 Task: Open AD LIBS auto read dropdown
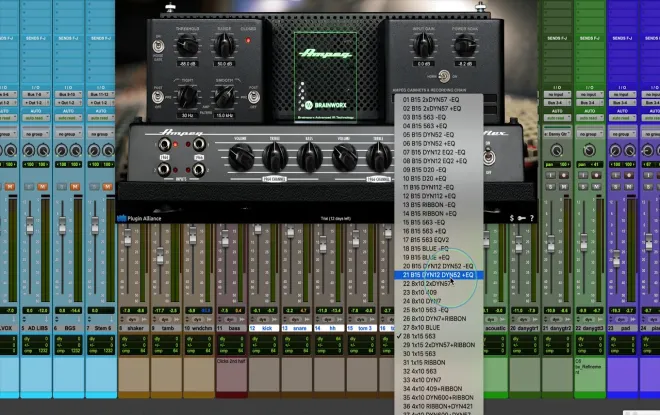pyautogui.click(x=35, y=118)
